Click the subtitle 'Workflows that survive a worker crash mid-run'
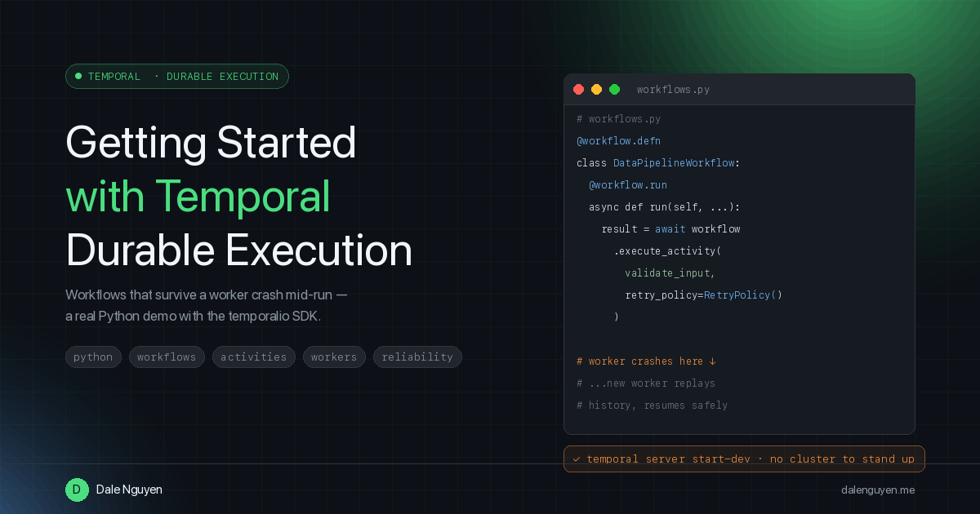 [x=207, y=294]
